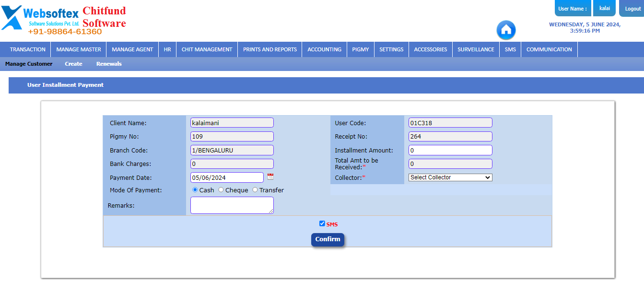Screen dimensions: 644x282
Task: Click the Confirm button
Action: (328, 239)
